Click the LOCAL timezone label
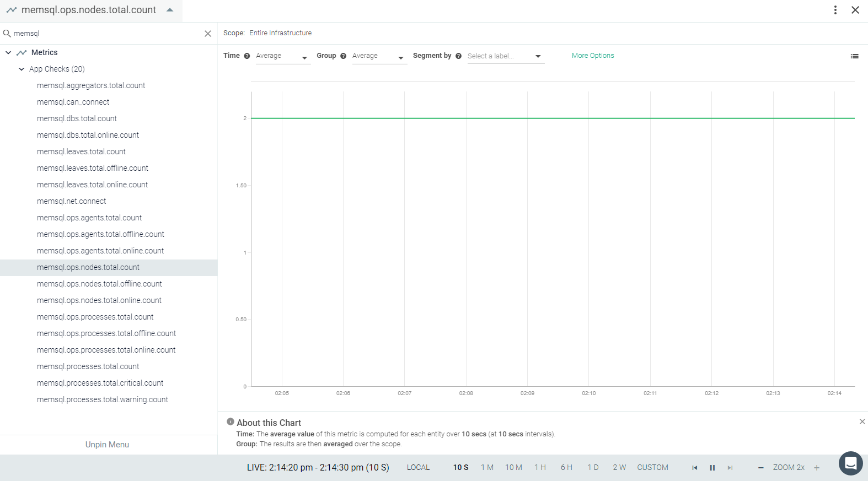The image size is (868, 481). tap(418, 467)
